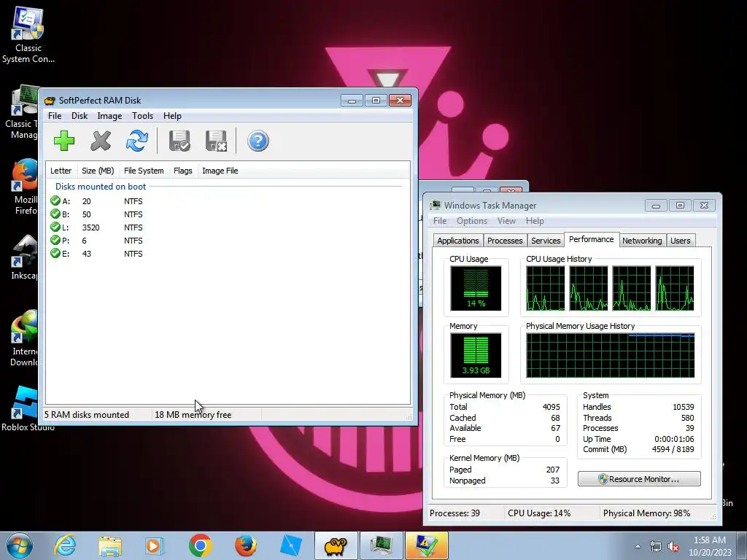Click 'Physical Memory: 98%' in status bar
This screenshot has width=747, height=560.
[x=646, y=513]
